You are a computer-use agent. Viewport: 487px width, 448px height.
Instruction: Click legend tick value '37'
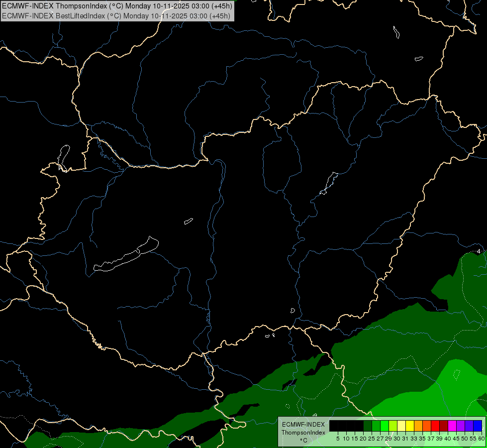tap(431, 439)
